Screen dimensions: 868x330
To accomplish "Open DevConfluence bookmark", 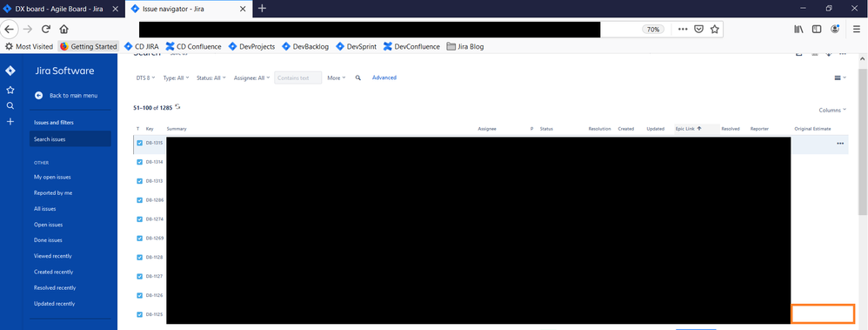I will click(x=412, y=47).
